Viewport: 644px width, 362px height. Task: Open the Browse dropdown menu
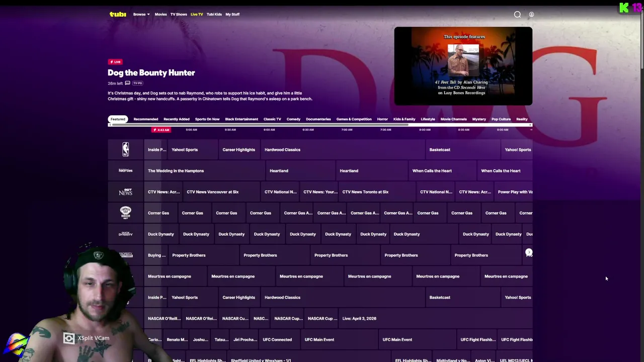click(x=141, y=14)
